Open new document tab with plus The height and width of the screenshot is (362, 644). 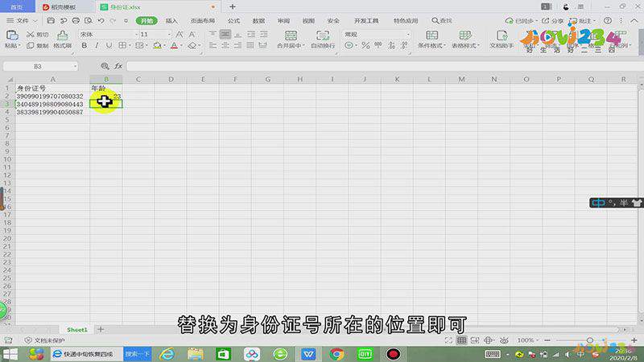[233, 6]
